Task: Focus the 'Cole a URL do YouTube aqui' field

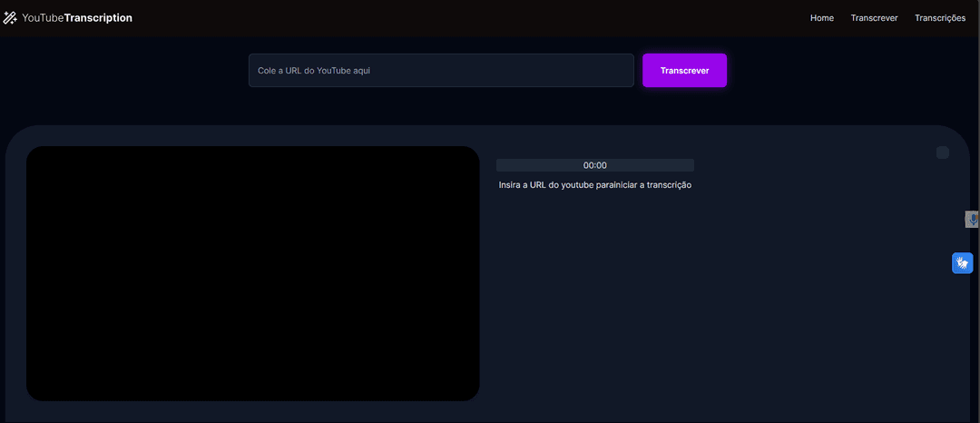Action: coord(441,71)
